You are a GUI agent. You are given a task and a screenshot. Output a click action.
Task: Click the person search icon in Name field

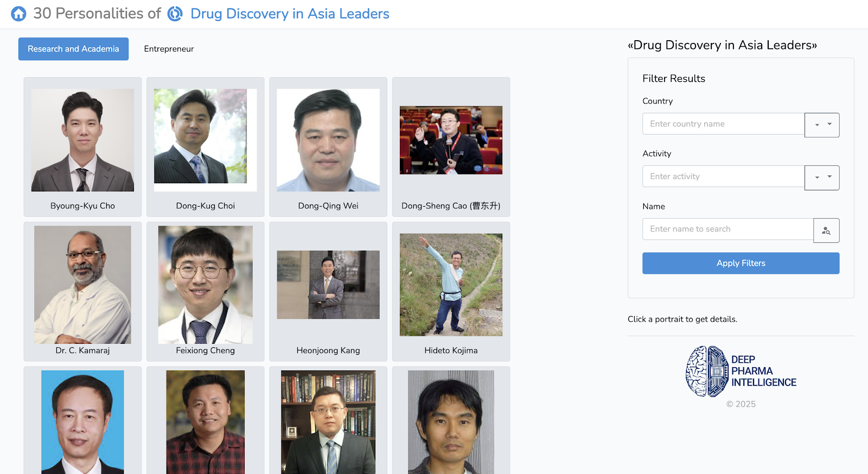pos(826,230)
